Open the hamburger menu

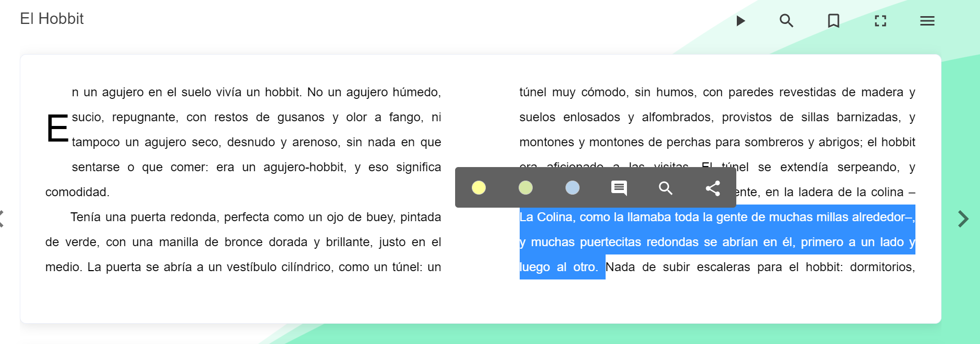pos(927,21)
